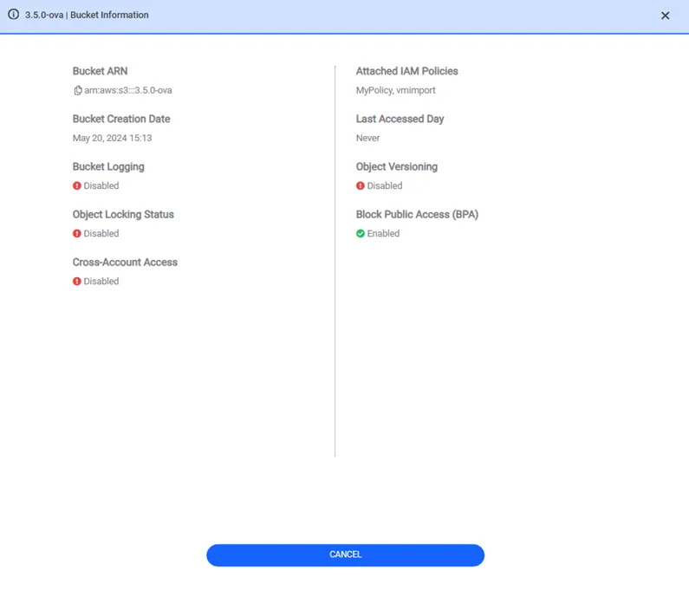Click the Block Public Access enabled green icon

(361, 234)
